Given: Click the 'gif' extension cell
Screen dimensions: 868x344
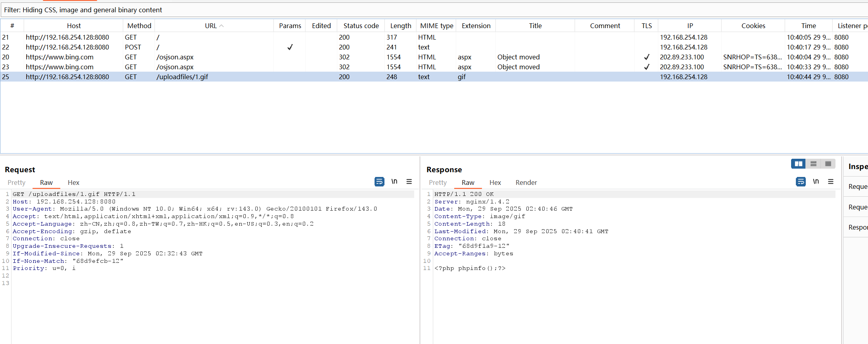Looking at the screenshot, I should [x=462, y=77].
